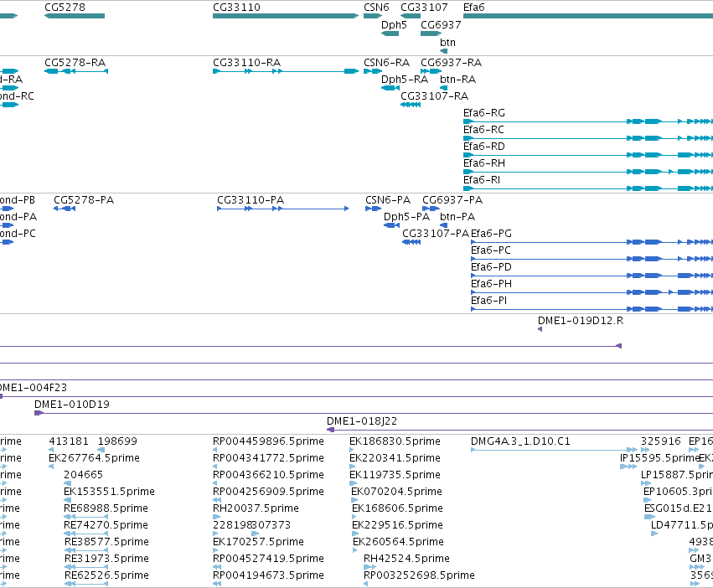
Task: Select transcript CG6937-RA
Action: tap(431, 71)
